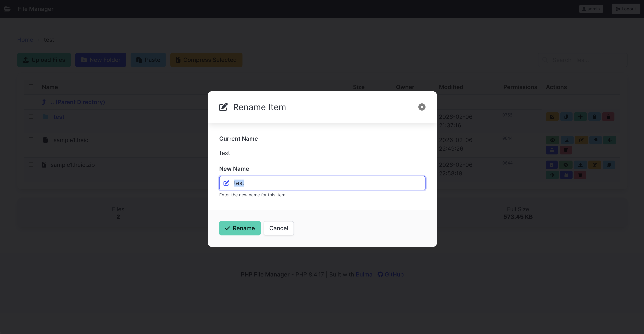Preview sample1.heic using the eye icon
Screen dimensions: 644x334
552,140
